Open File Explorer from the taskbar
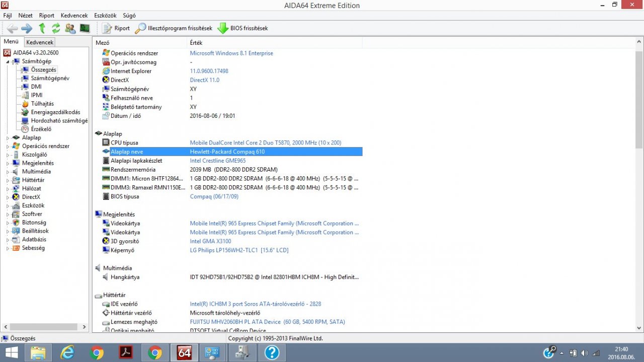Image resolution: width=644 pixels, height=362 pixels. 38,352
